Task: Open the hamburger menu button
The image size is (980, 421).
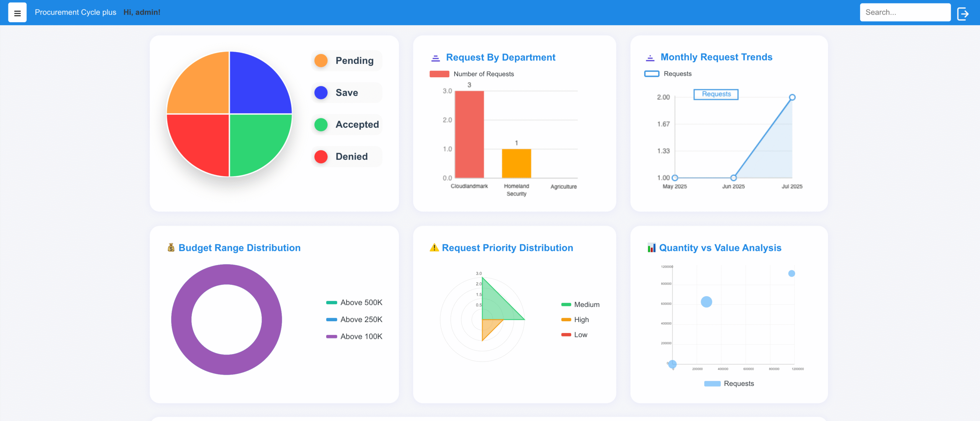Action: coord(17,13)
